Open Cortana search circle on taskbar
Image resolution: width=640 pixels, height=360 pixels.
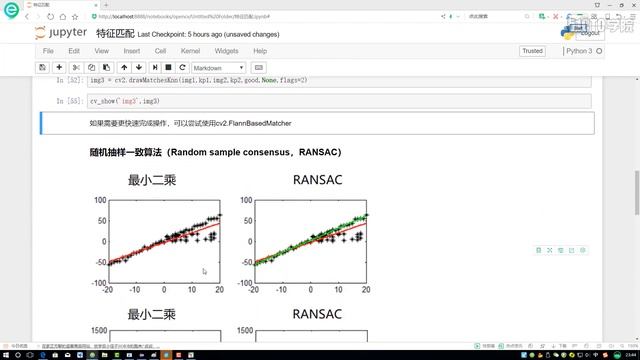pyautogui.click(x=18, y=355)
